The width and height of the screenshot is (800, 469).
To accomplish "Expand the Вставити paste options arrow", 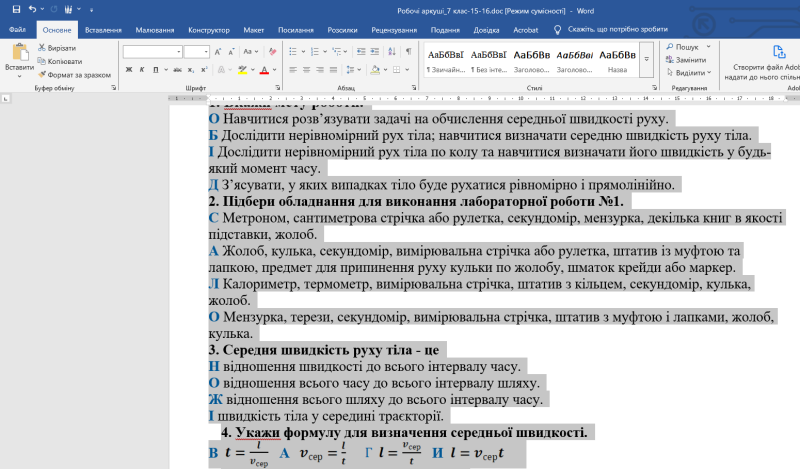I will pos(19,76).
